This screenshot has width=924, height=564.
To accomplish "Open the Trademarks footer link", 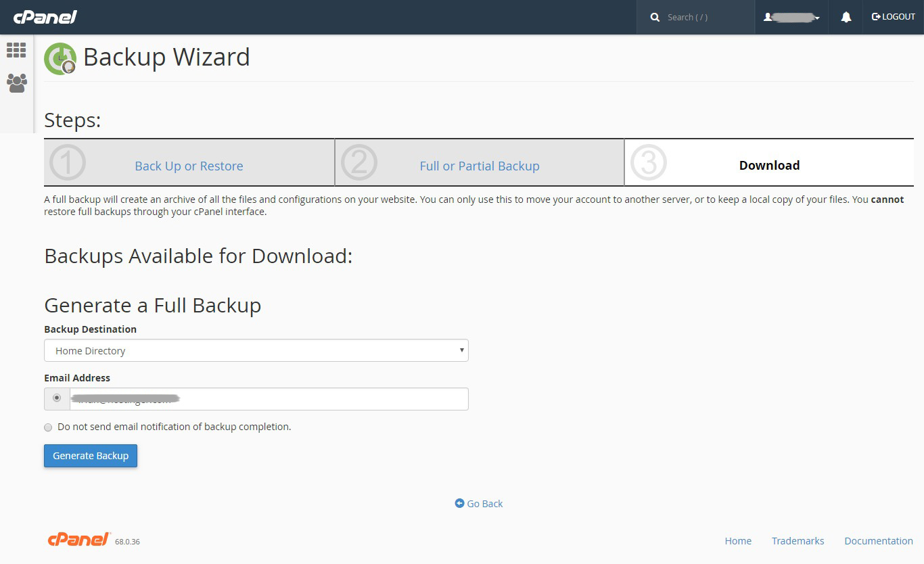I will [798, 541].
